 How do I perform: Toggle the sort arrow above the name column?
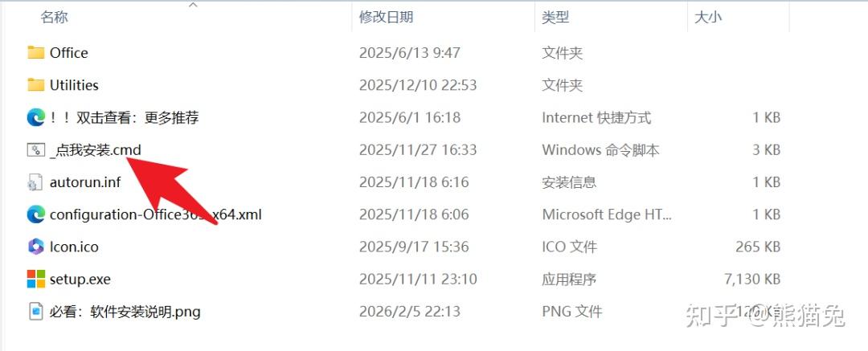pyautogui.click(x=193, y=5)
